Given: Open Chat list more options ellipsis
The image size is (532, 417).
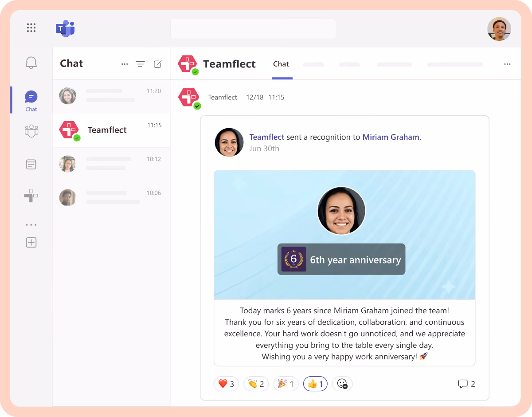Looking at the screenshot, I should tap(125, 64).
